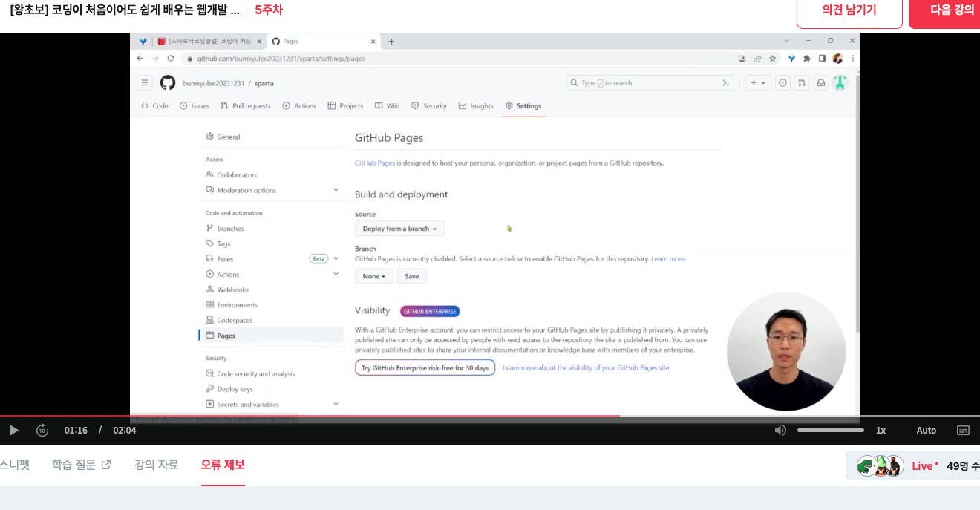Follow the Learn more link
The width and height of the screenshot is (980, 510).
[668, 259]
